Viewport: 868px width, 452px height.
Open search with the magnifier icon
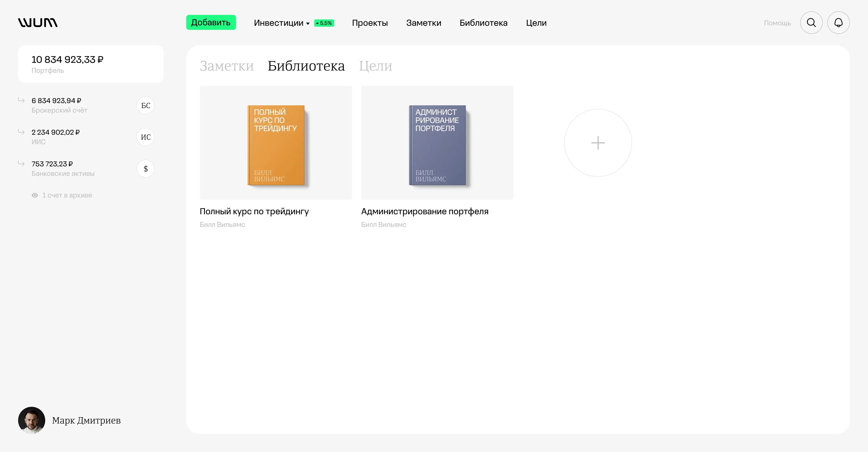click(x=811, y=23)
